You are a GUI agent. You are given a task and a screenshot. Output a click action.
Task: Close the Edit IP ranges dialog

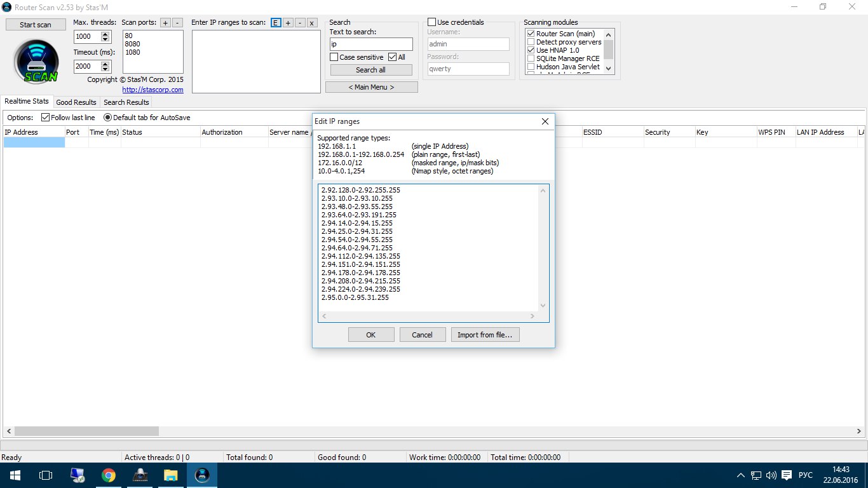coord(545,121)
